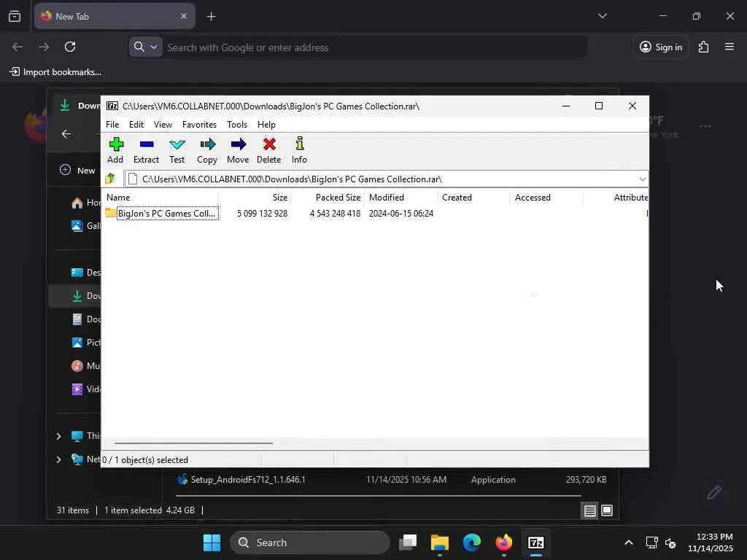Open Firefox search engine dropdown
The image size is (747, 560).
coord(146,47)
